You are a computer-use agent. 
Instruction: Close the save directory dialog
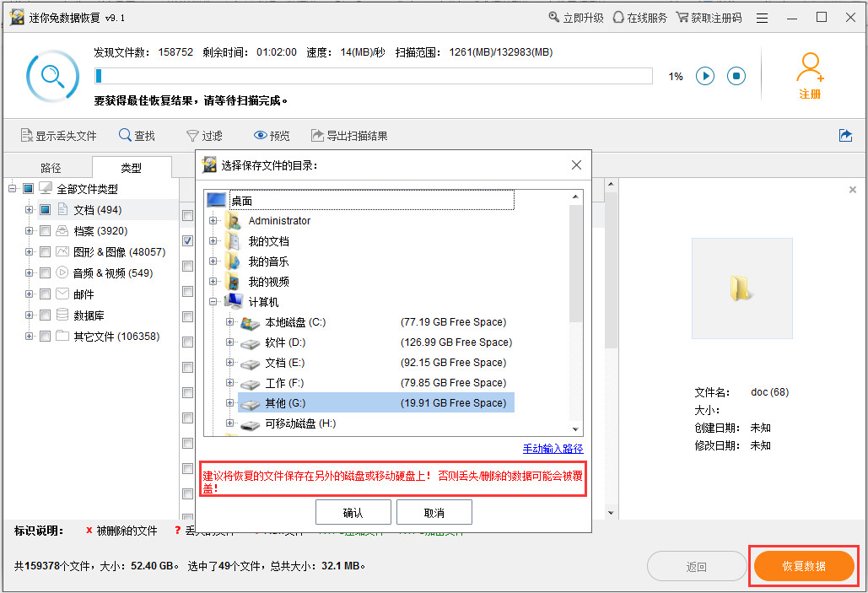point(576,165)
